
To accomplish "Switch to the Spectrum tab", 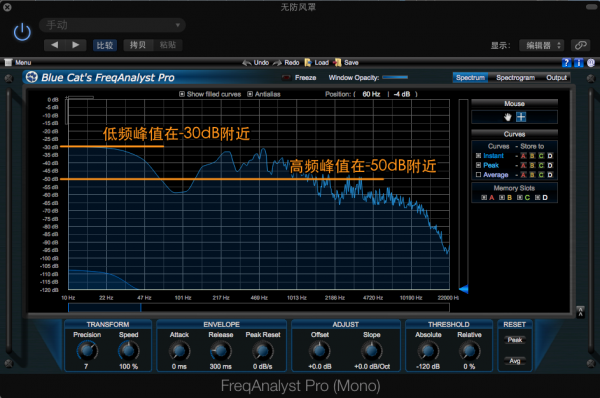I will (470, 78).
